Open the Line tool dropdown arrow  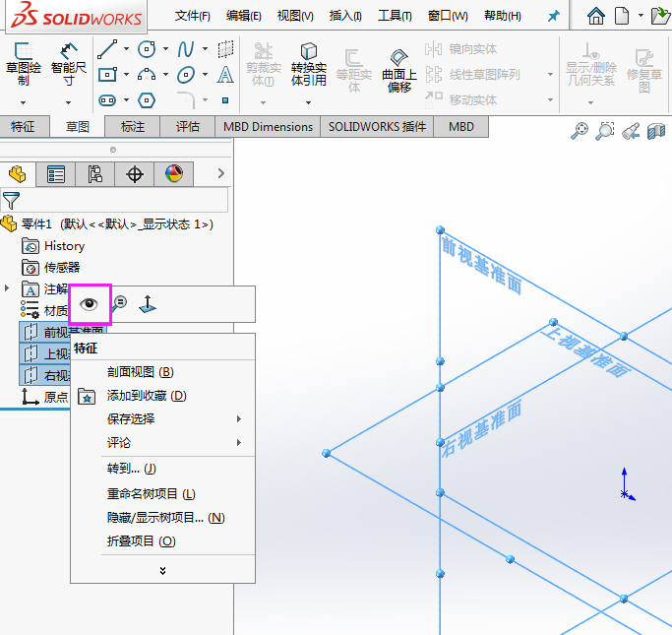126,49
